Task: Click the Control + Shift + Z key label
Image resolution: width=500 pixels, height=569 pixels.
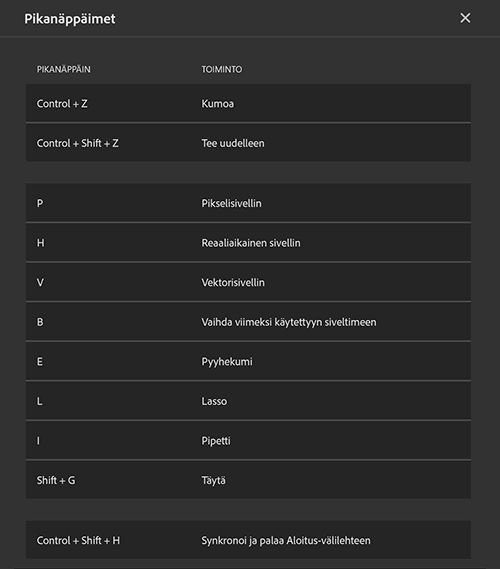Action: tap(78, 143)
